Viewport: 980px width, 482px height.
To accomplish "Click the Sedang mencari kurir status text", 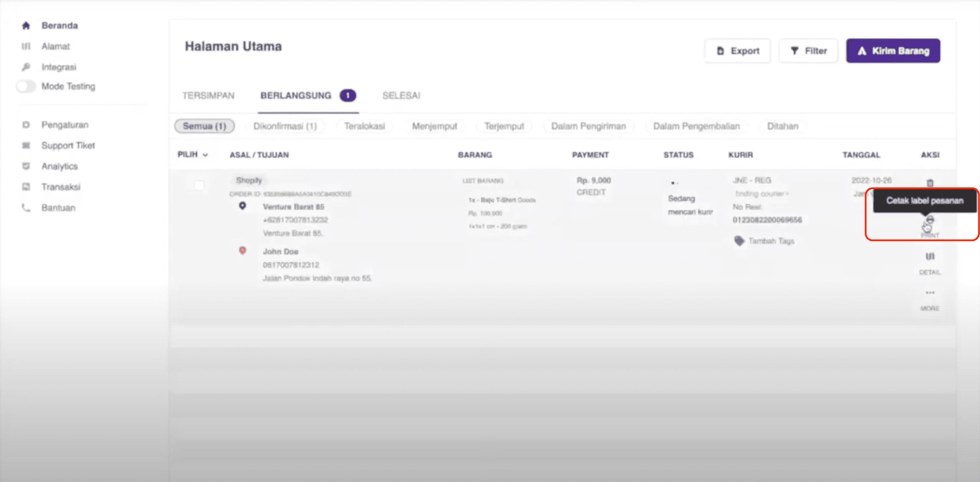I will [x=690, y=205].
